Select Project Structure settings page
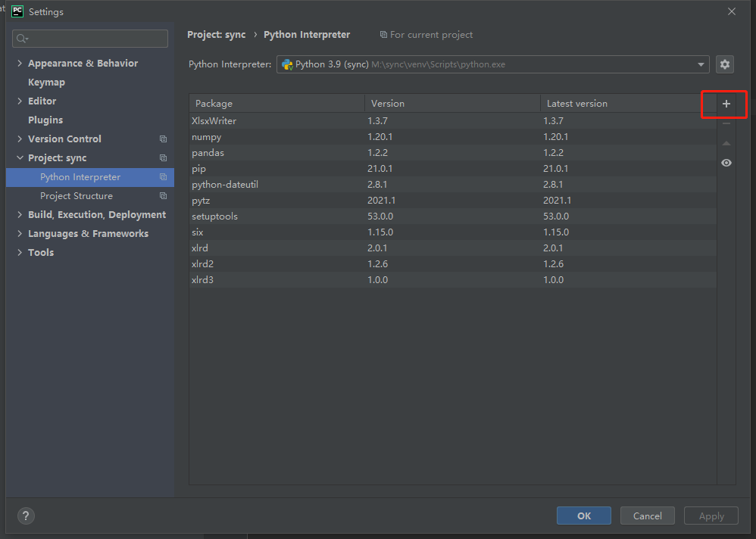The height and width of the screenshot is (539, 756). pos(77,195)
